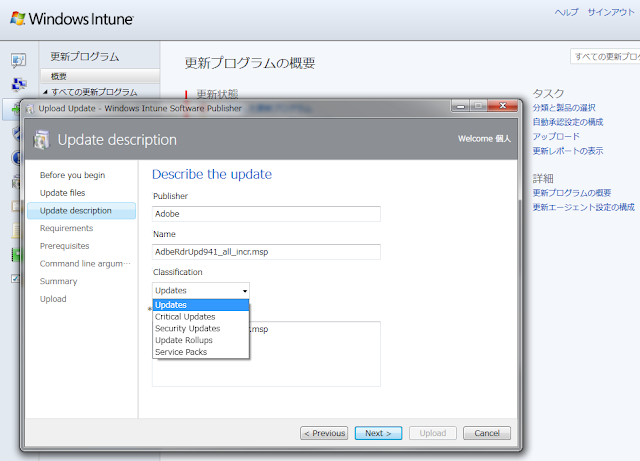
Task: Click Upload Update dialog title bar icon
Action: pyautogui.click(x=30, y=109)
